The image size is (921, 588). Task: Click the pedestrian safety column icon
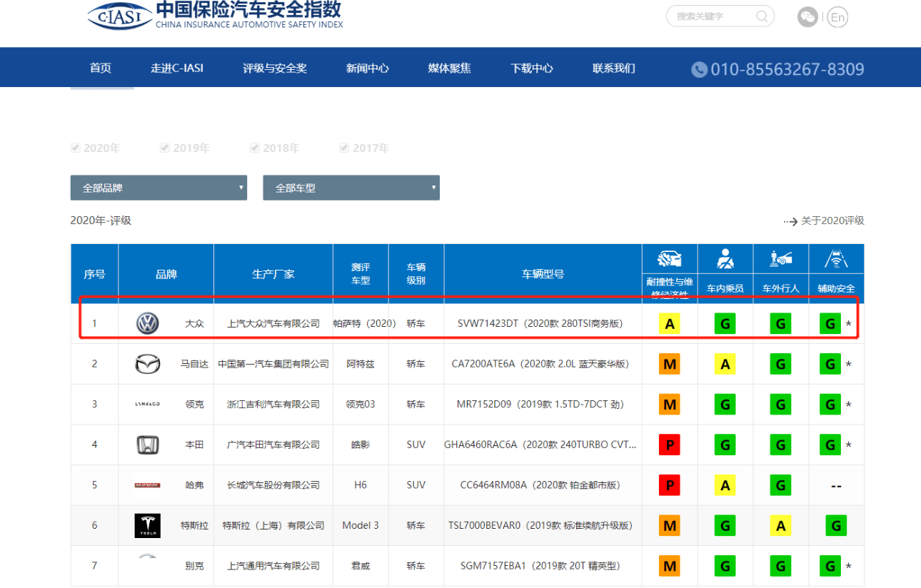pos(780,258)
